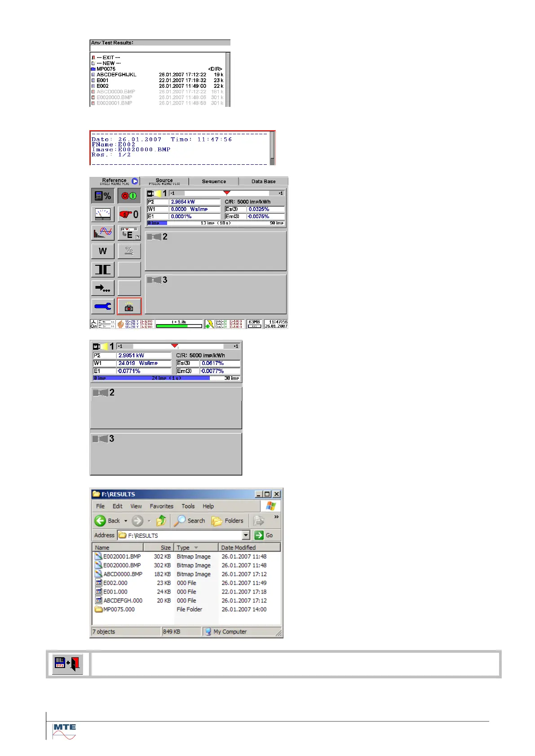Image resolution: width=535 pixels, height=756 pixels.
Task: Select the E001 result entry
Action: point(157,80)
